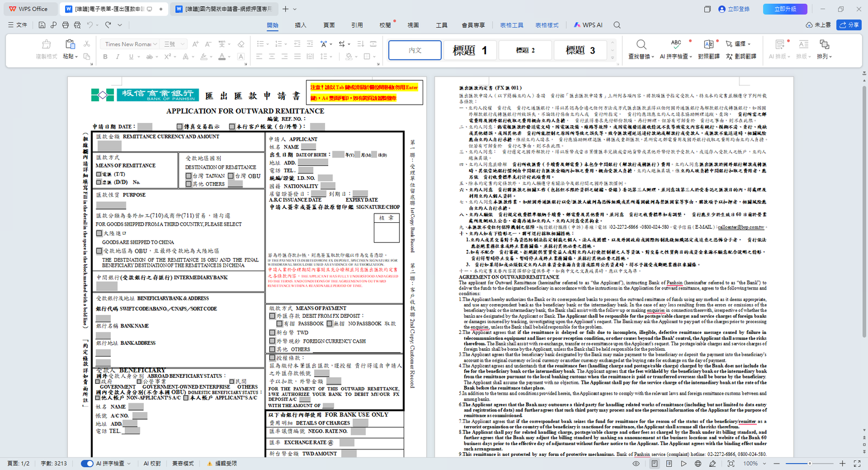Switch to web layout globe icon in status bar
The height and width of the screenshot is (470, 868).
pyautogui.click(x=698, y=463)
